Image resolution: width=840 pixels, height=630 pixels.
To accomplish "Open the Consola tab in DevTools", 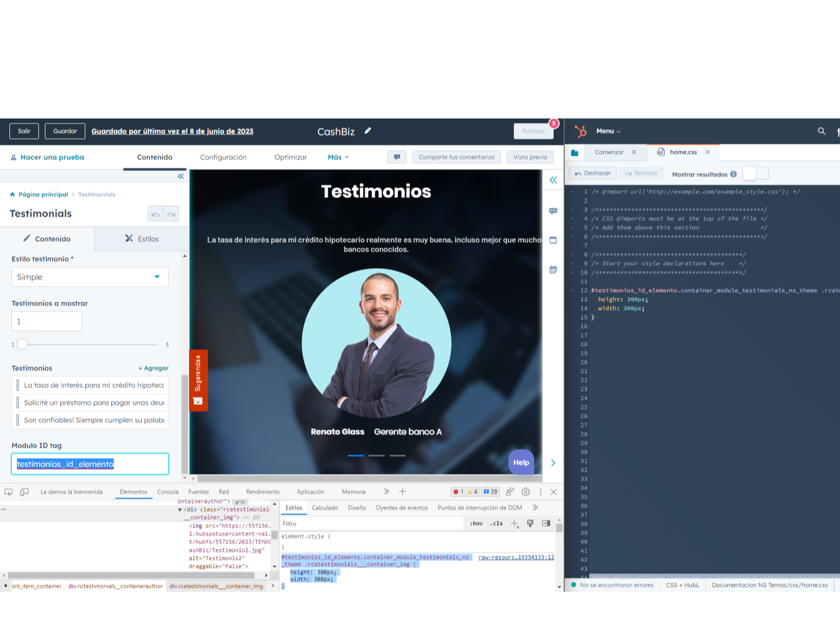I will (168, 492).
